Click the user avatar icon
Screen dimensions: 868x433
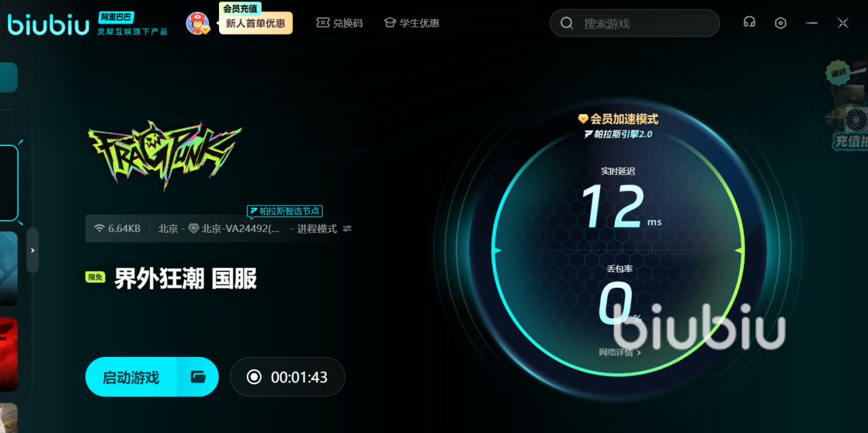click(197, 23)
